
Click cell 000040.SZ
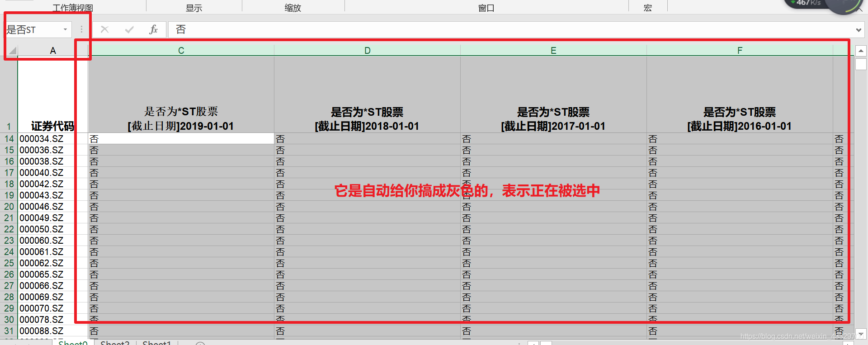pos(53,172)
